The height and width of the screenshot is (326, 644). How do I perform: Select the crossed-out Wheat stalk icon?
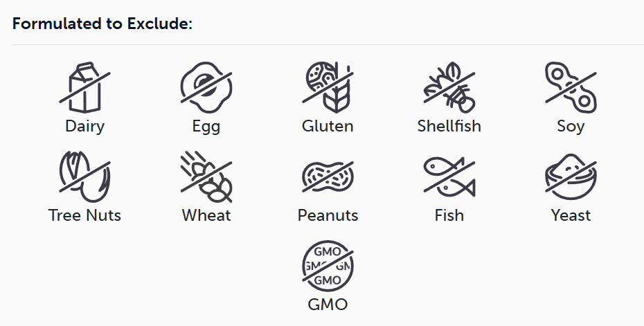click(x=206, y=176)
